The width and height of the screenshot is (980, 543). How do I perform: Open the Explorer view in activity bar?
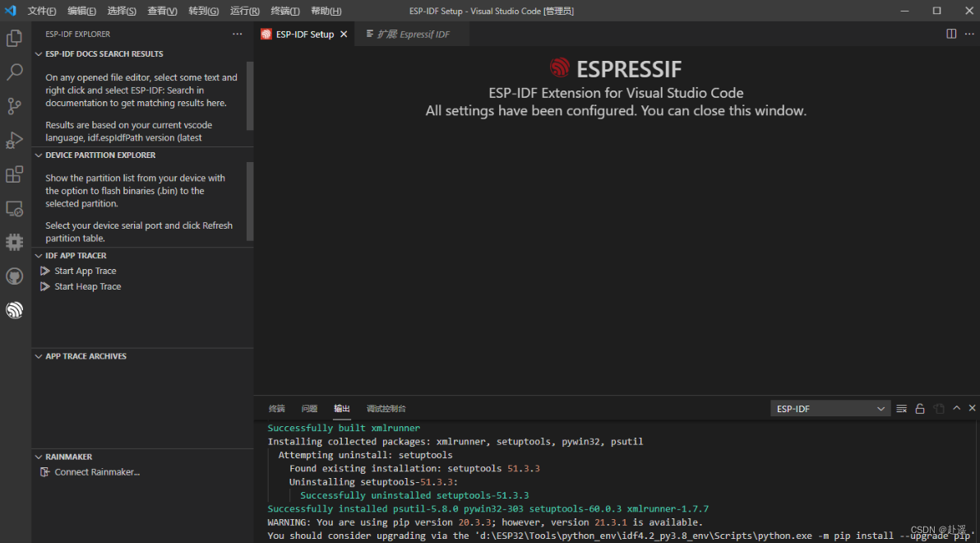click(14, 39)
